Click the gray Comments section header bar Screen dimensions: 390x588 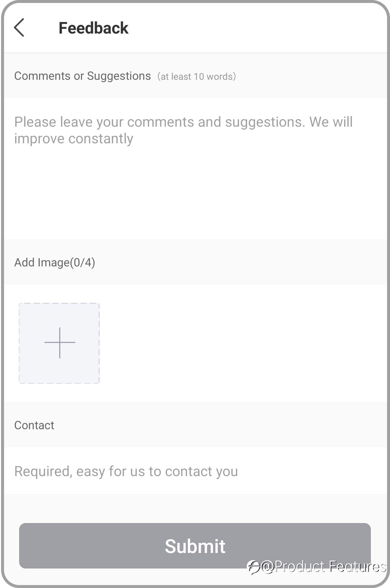pos(195,76)
